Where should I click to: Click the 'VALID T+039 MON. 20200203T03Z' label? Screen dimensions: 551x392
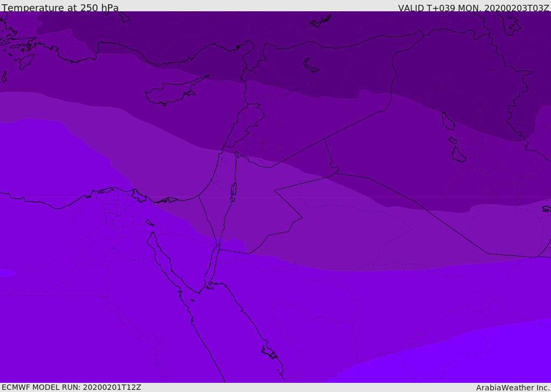(474, 8)
